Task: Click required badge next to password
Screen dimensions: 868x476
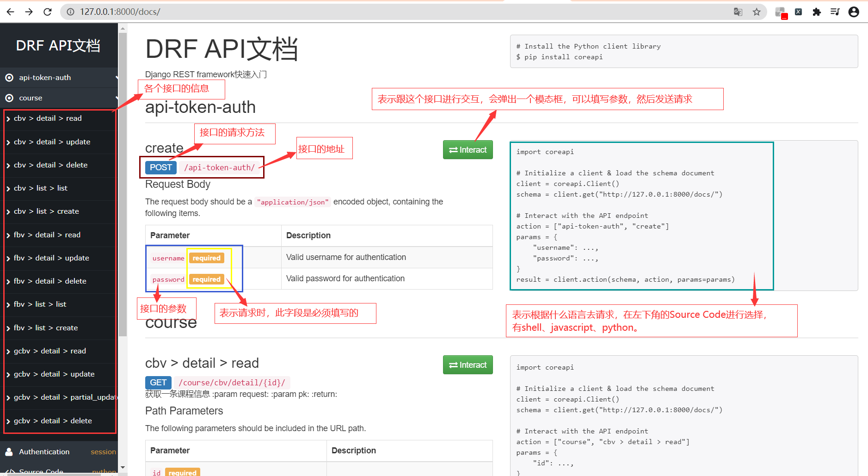Action: point(206,279)
